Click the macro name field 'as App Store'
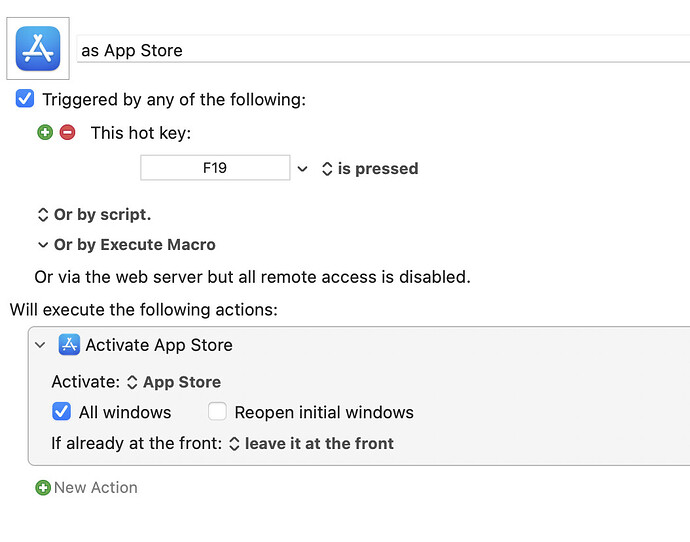 [x=383, y=50]
